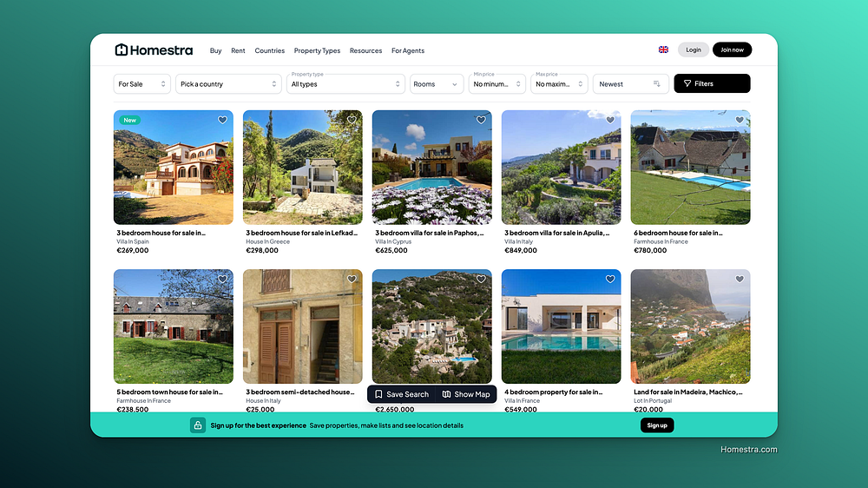Favorite the Paphos Cyprus villa heart icon
The image size is (868, 488).
click(x=481, y=120)
